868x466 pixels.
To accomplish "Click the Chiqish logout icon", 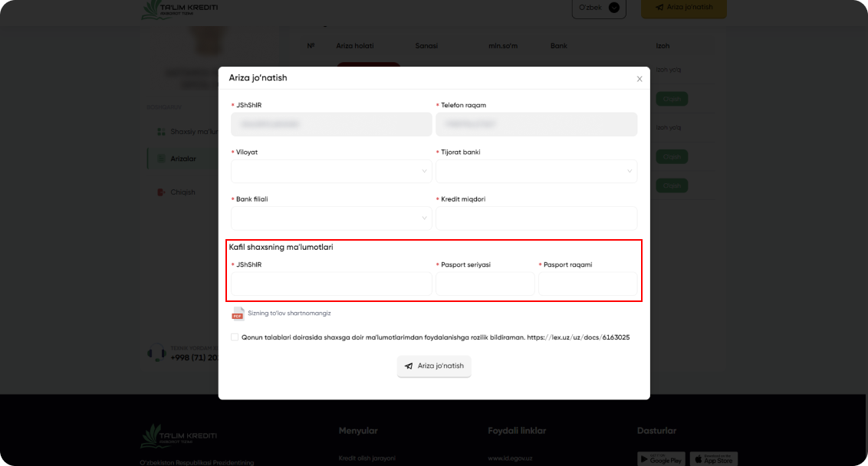I will [x=161, y=192].
